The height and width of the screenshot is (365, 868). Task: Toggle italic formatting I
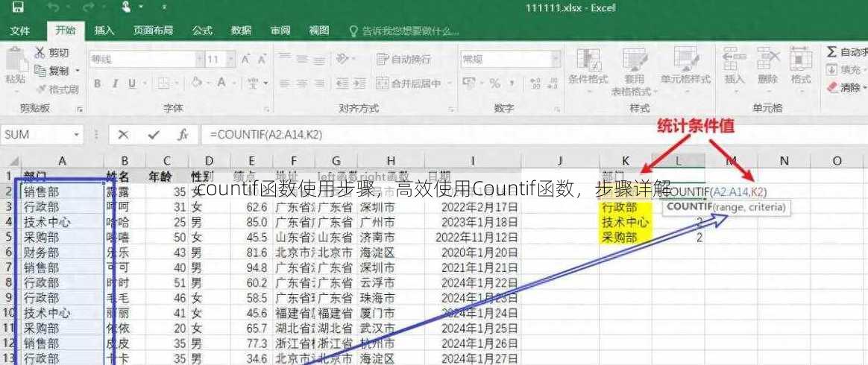pyautogui.click(x=115, y=83)
